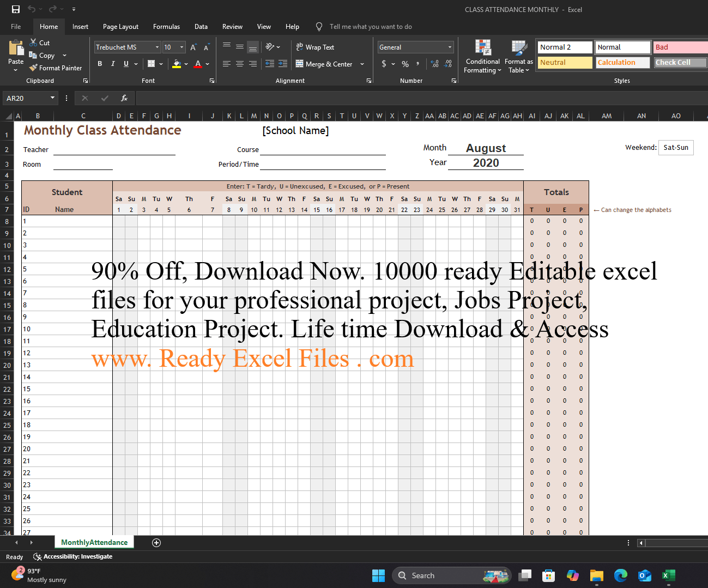Screen dimensions: 708x588
Task: Toggle Bold formatting
Action: pos(100,64)
